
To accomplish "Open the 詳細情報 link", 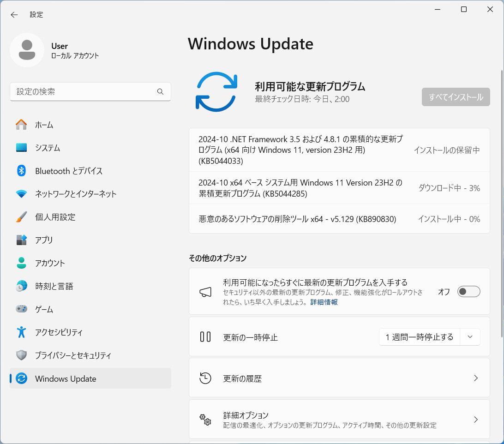I will 324,302.
